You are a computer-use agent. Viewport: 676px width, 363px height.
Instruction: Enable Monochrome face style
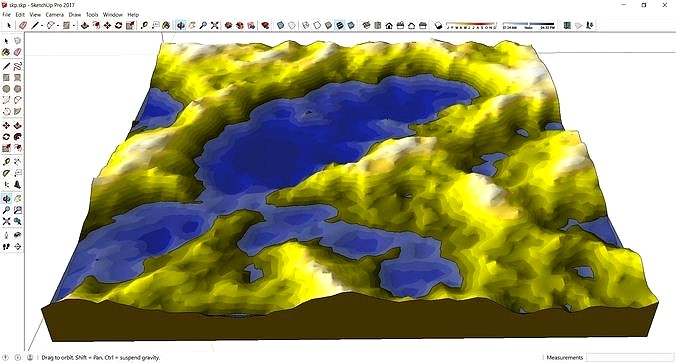[351, 25]
